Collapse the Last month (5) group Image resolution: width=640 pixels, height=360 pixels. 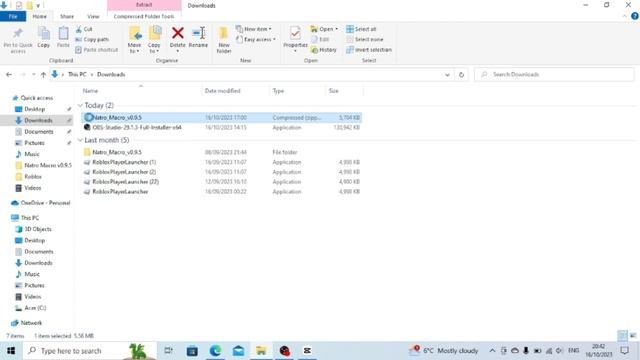point(80,140)
